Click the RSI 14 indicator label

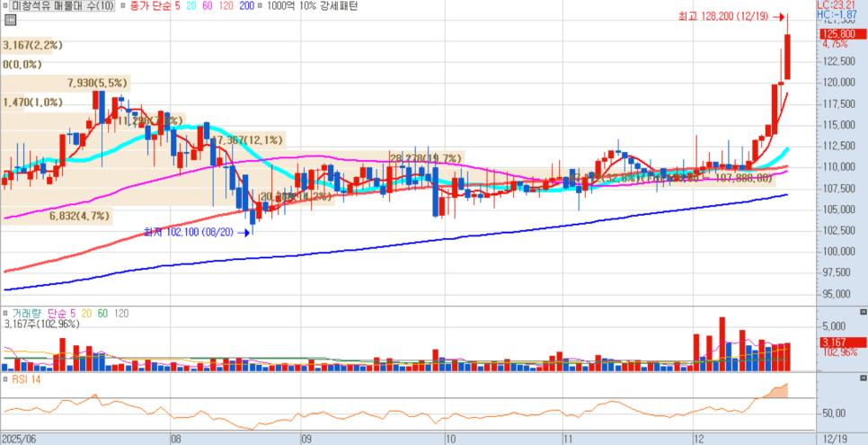(x=25, y=379)
